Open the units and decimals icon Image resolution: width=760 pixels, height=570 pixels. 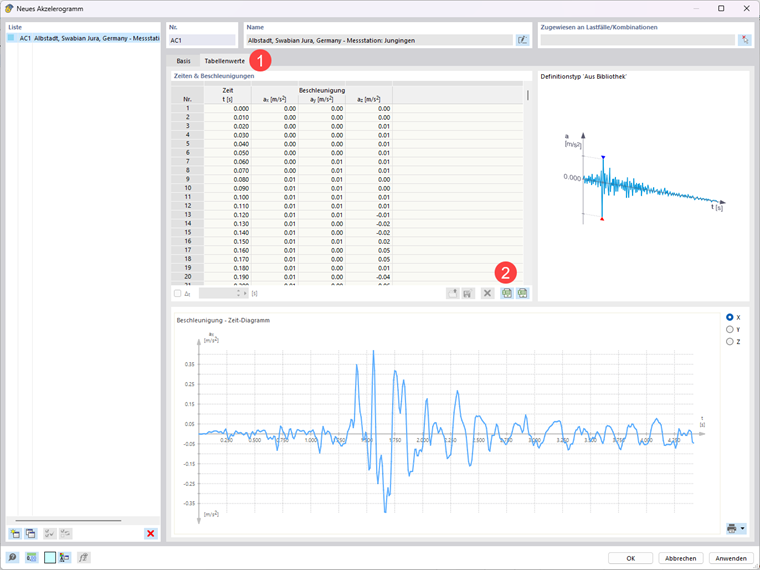click(31, 557)
